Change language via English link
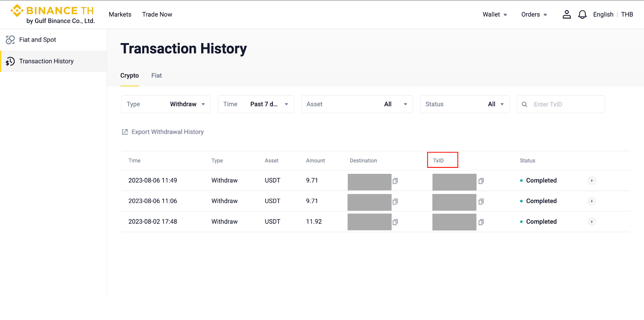Viewport: 644px width, 320px height. tap(603, 14)
